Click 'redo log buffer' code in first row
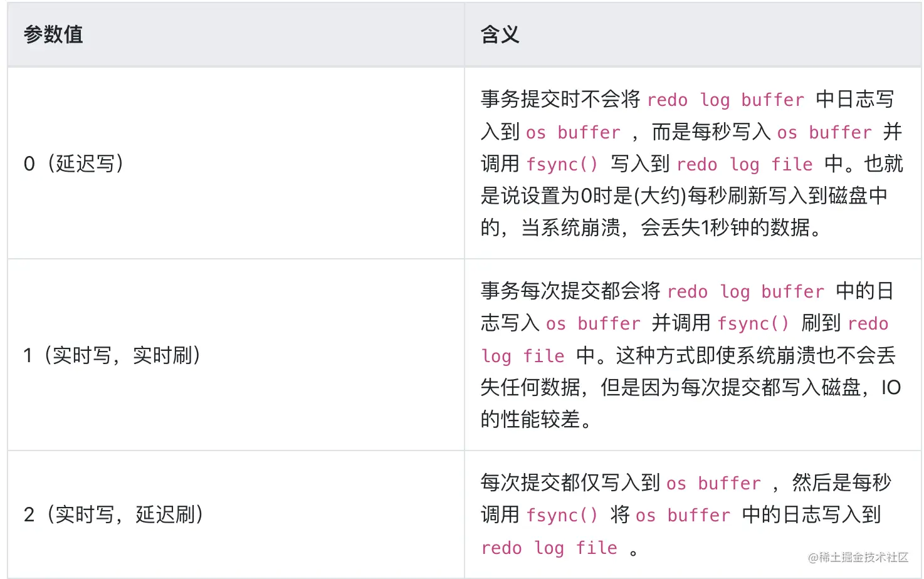 pyautogui.click(x=725, y=100)
